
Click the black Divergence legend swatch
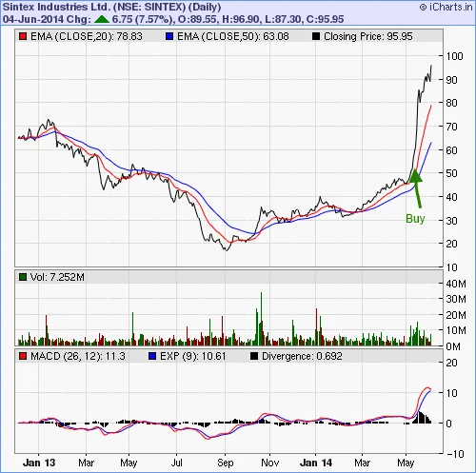254,356
